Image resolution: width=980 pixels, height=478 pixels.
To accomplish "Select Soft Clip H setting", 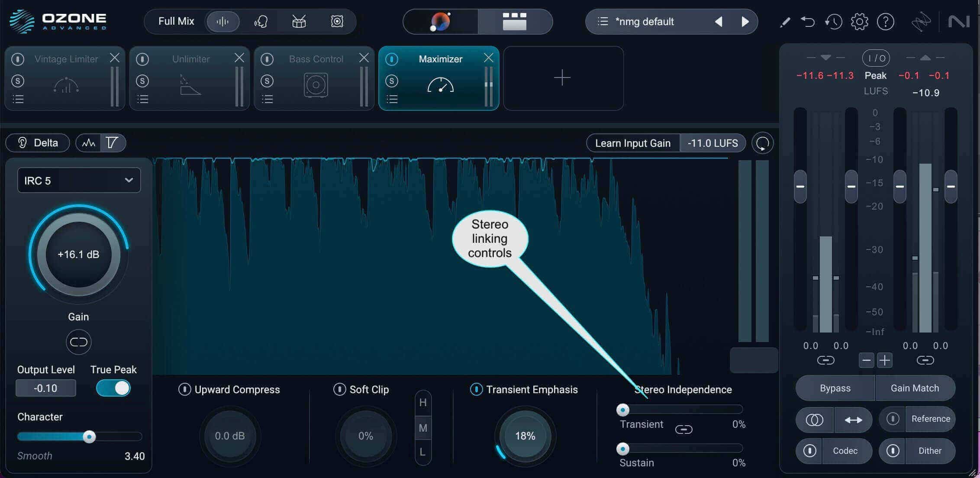I will pos(423,403).
